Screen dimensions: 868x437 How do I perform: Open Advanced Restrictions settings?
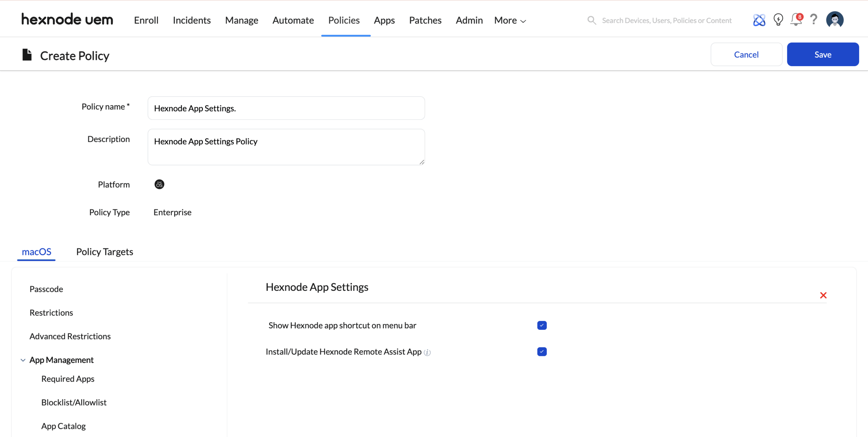(x=70, y=336)
